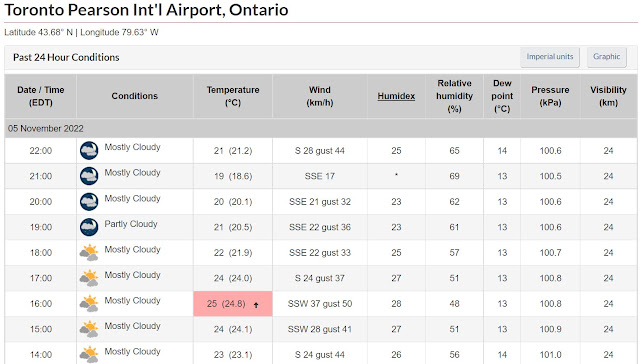
Task: Click the 16:00 sun and cloud icon
Action: (89, 304)
